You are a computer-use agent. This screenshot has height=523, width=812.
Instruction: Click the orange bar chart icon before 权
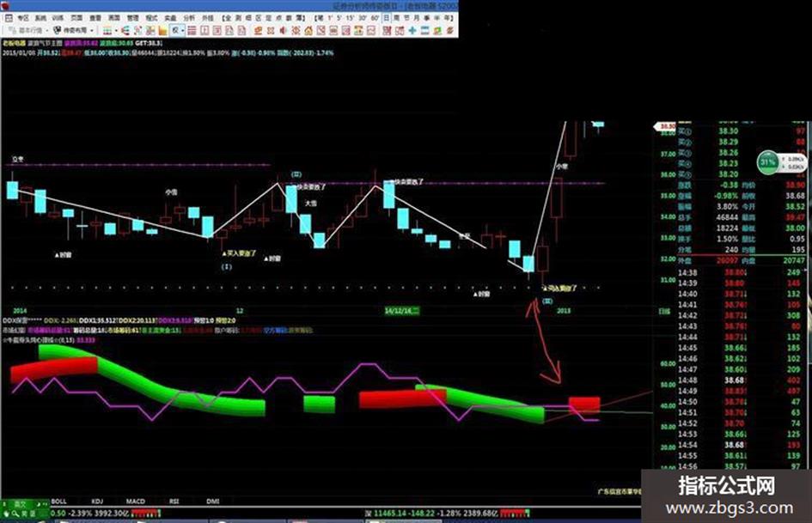(162, 31)
